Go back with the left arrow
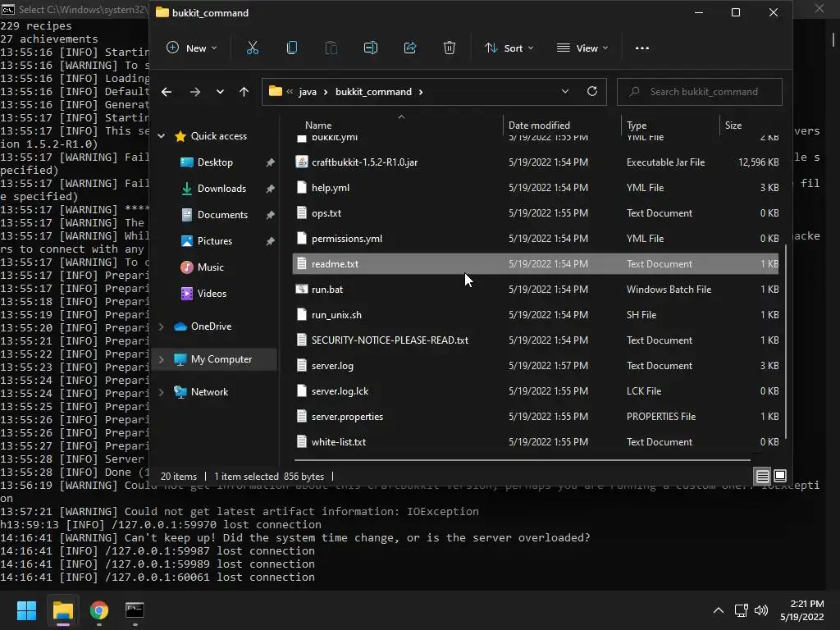 pyautogui.click(x=167, y=92)
